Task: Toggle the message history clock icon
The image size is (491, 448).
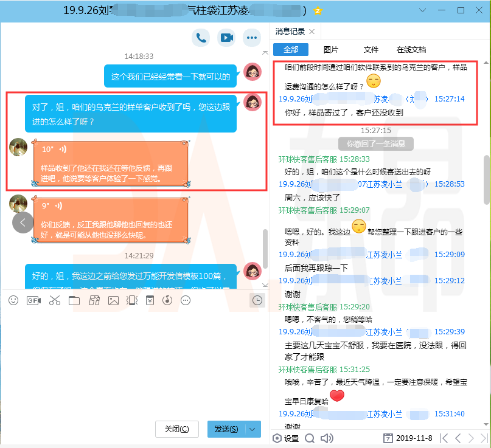Action: click(257, 300)
